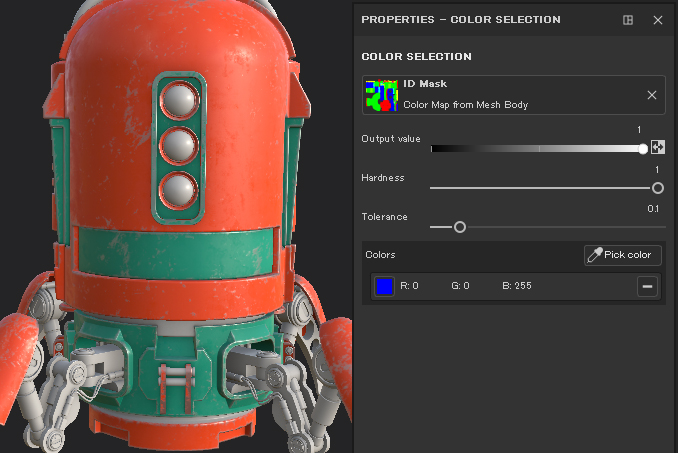This screenshot has height=453, width=678.
Task: Select the Output value number above slider
Action: (639, 130)
